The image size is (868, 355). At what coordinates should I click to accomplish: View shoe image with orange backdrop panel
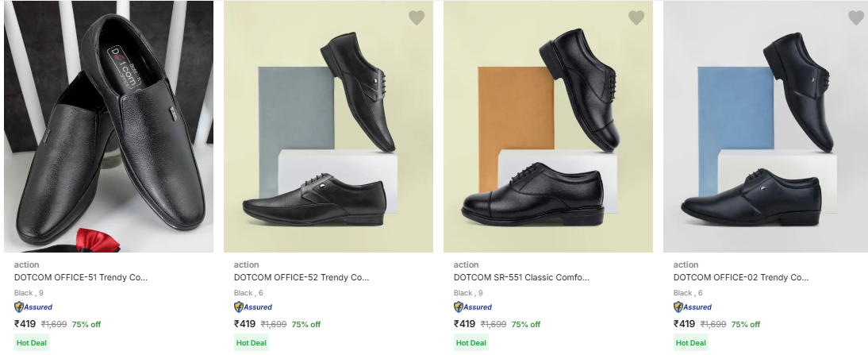click(547, 127)
